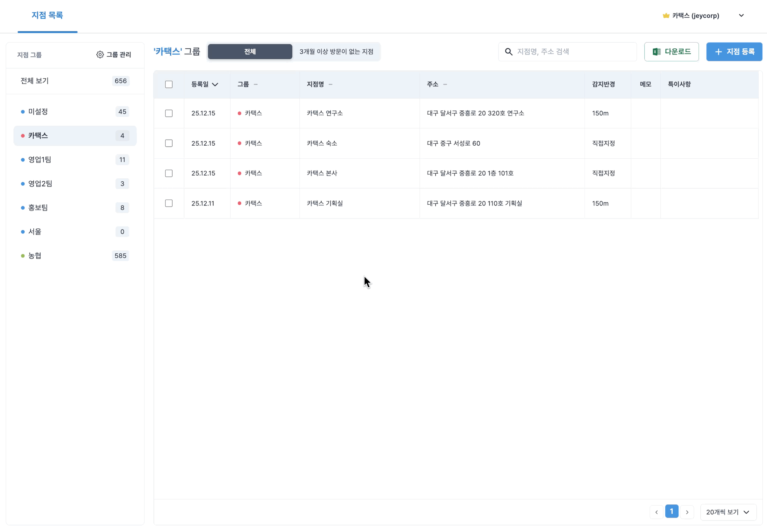Go to next page arrow
This screenshot has height=532, width=767.
point(687,512)
